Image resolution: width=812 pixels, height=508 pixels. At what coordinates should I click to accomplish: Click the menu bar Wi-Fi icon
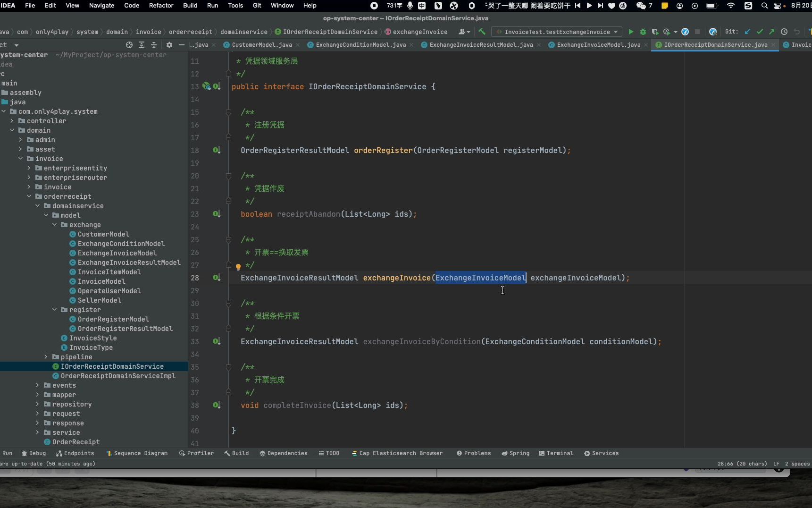731,6
